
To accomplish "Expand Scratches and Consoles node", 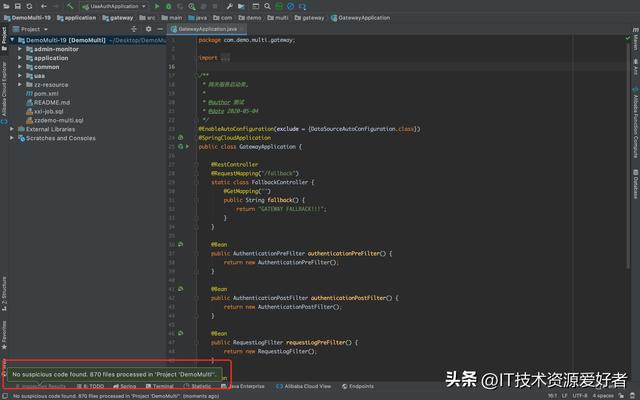I will click(x=12, y=138).
